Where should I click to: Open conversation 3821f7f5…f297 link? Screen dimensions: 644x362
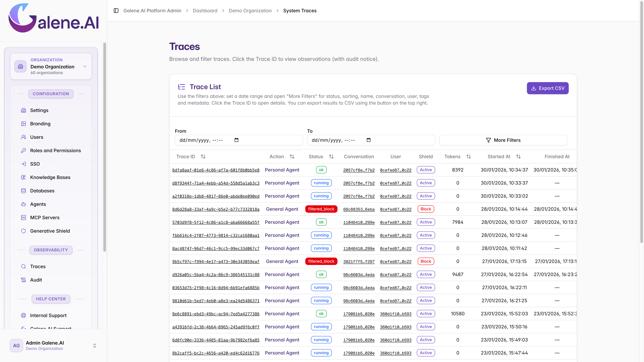coord(359,262)
